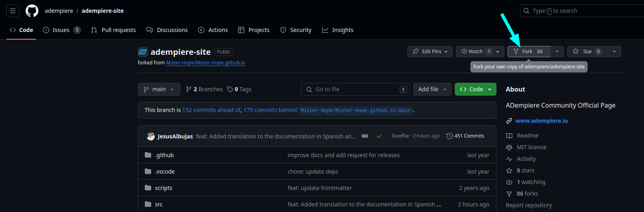644x212 pixels.
Task: View 152 commits ahead link
Action: click(212, 110)
